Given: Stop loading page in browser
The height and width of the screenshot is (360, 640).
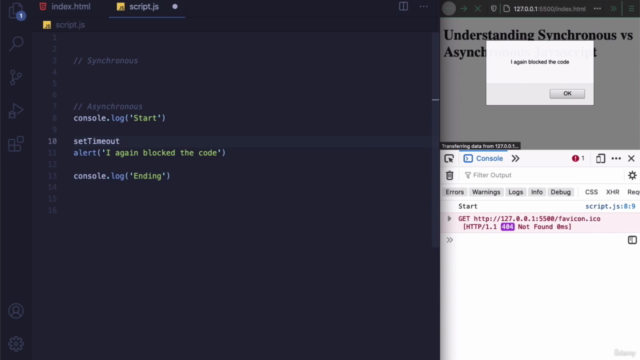Looking at the screenshot, I should [478, 9].
